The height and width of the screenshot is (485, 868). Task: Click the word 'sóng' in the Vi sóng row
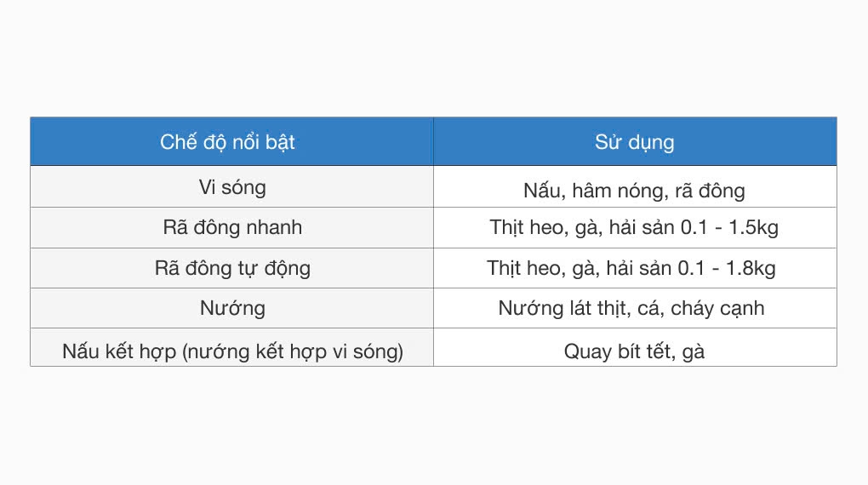(243, 188)
